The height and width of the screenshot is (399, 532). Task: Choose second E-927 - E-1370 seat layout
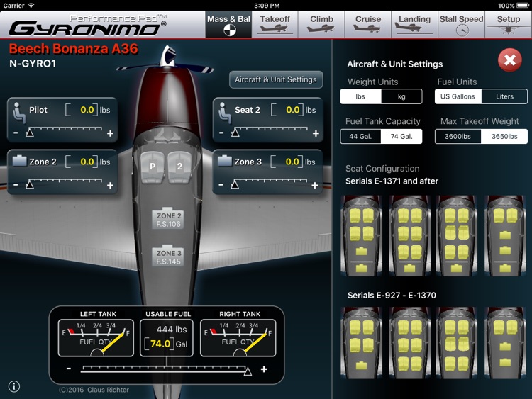click(409, 343)
